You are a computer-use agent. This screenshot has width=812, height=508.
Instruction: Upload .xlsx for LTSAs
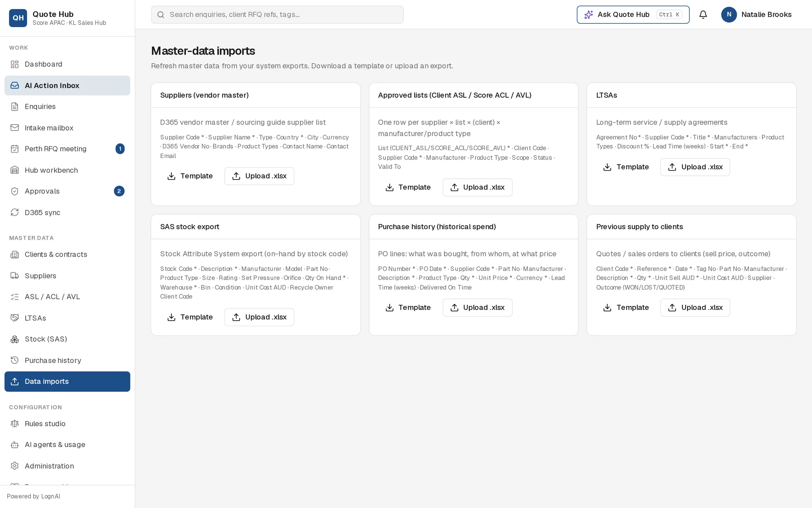tap(695, 167)
